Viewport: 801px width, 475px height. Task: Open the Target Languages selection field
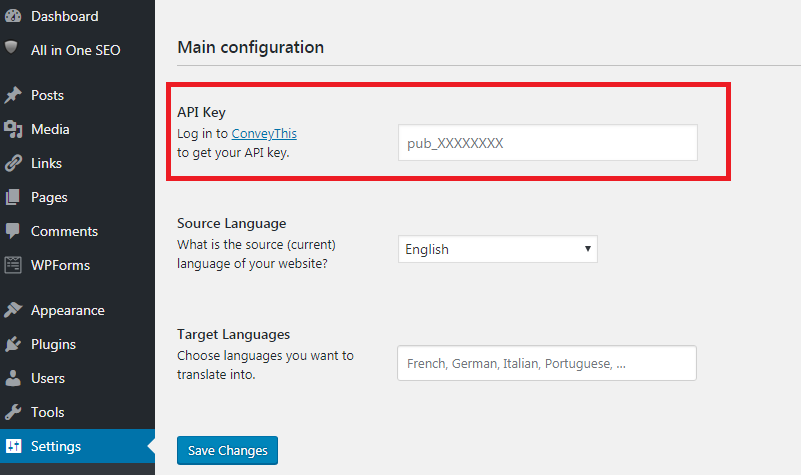click(x=547, y=363)
